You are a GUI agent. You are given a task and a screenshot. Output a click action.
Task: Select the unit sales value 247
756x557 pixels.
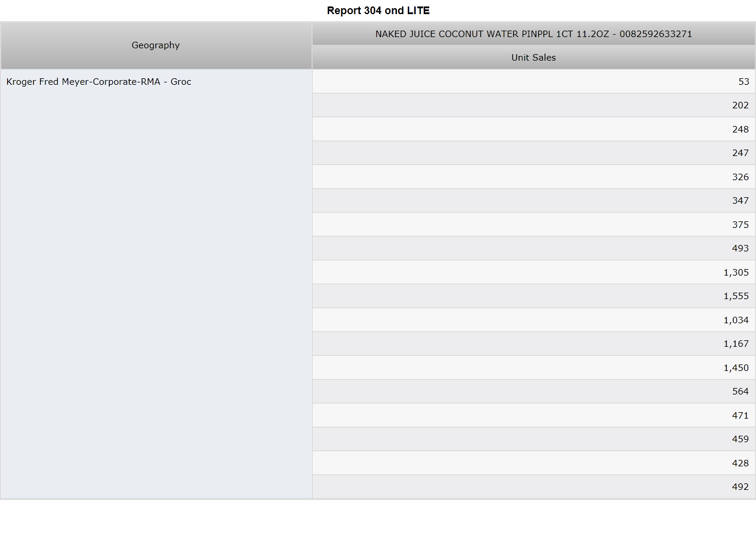(x=533, y=153)
